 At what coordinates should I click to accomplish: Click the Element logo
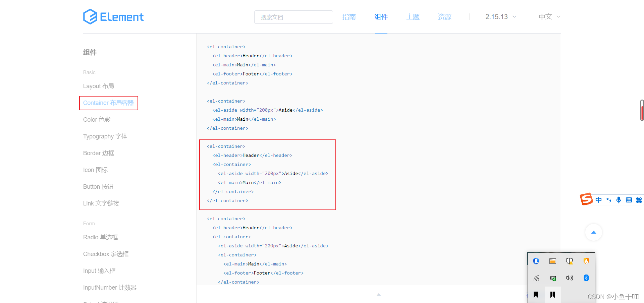tap(113, 17)
